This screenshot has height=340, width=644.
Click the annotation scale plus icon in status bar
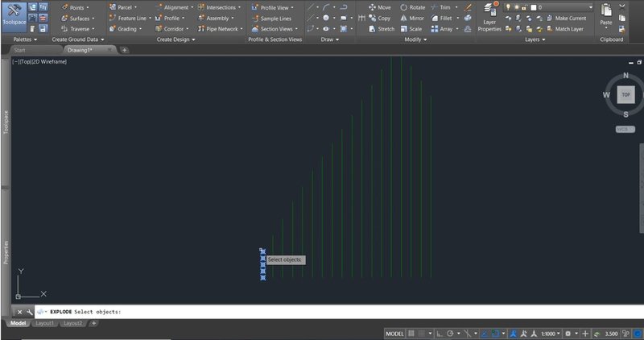585,334
